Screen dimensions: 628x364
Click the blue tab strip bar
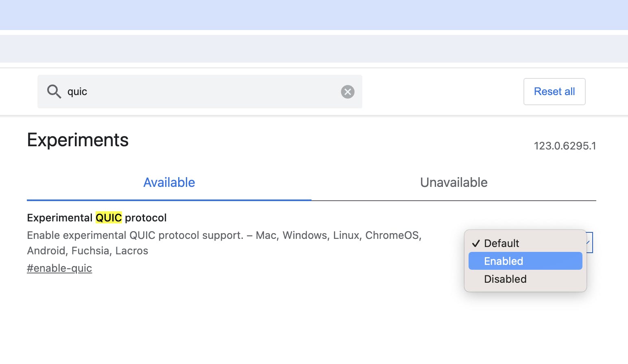[x=314, y=15]
